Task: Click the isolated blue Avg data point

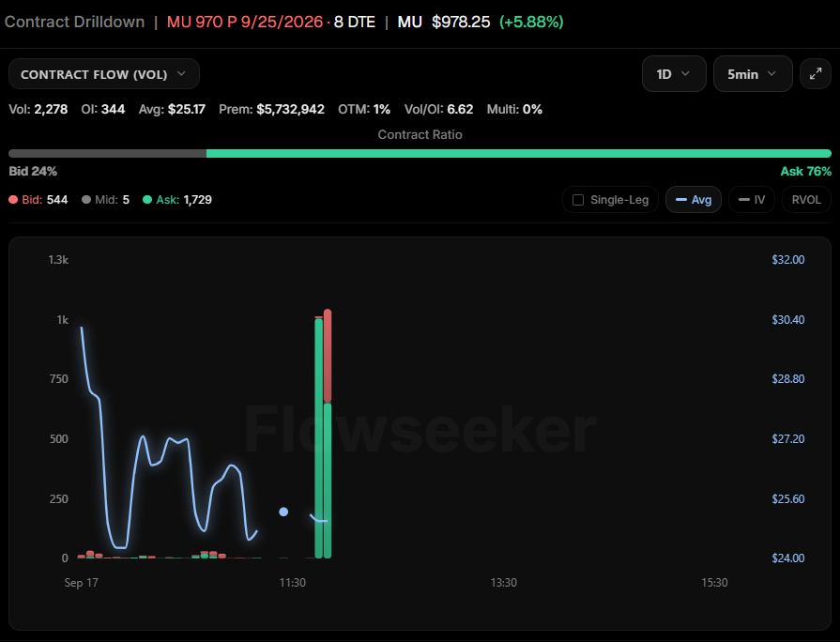Action: click(283, 512)
